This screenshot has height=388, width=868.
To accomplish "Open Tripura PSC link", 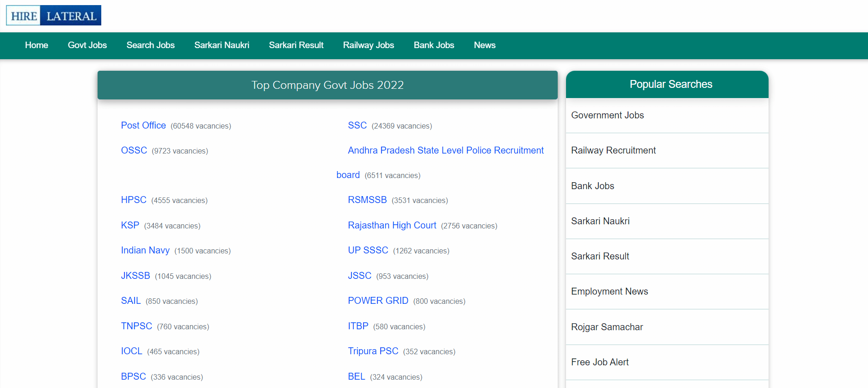I will click(x=373, y=351).
